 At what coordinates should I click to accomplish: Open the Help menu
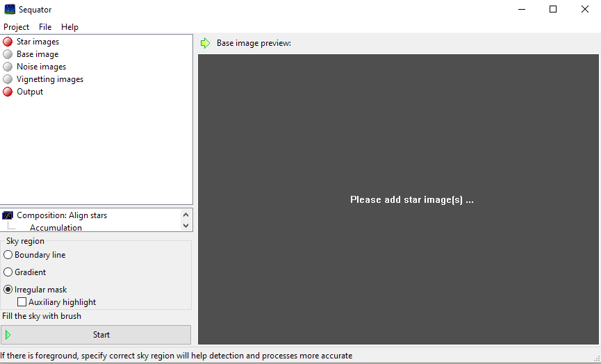coord(69,27)
